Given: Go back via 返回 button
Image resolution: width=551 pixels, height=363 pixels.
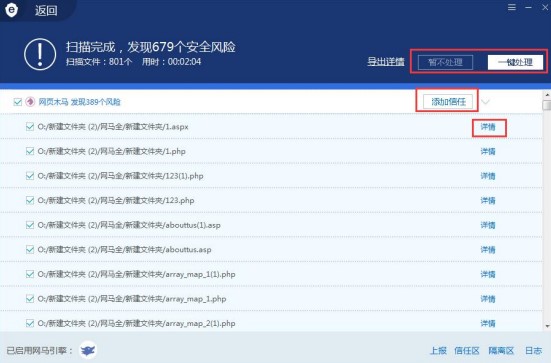Looking at the screenshot, I should pos(46,11).
